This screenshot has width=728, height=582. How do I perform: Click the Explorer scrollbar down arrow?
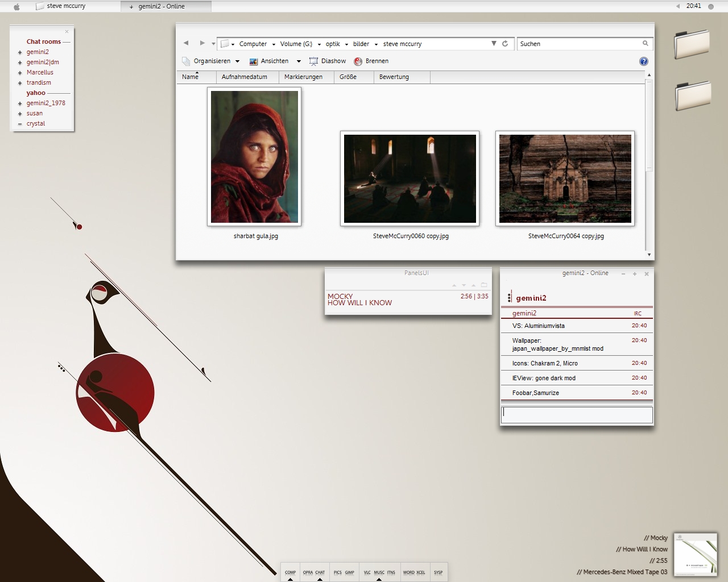click(649, 255)
